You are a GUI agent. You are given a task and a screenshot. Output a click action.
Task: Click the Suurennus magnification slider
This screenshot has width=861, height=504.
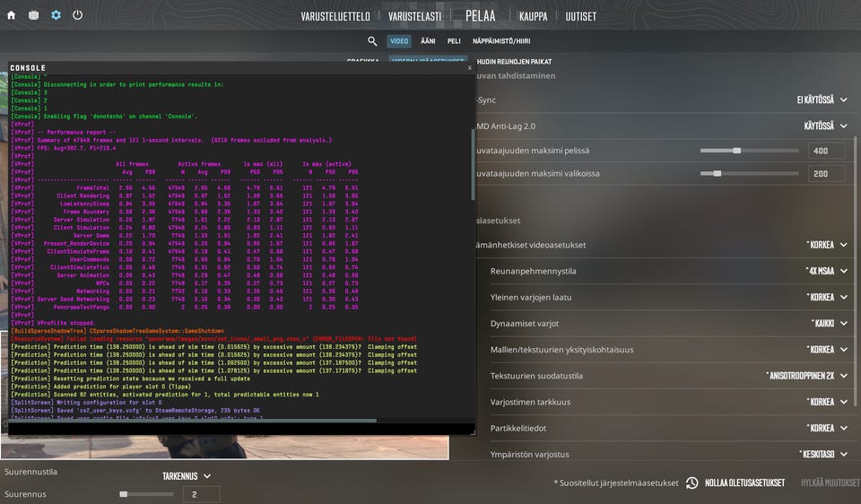[x=146, y=494]
